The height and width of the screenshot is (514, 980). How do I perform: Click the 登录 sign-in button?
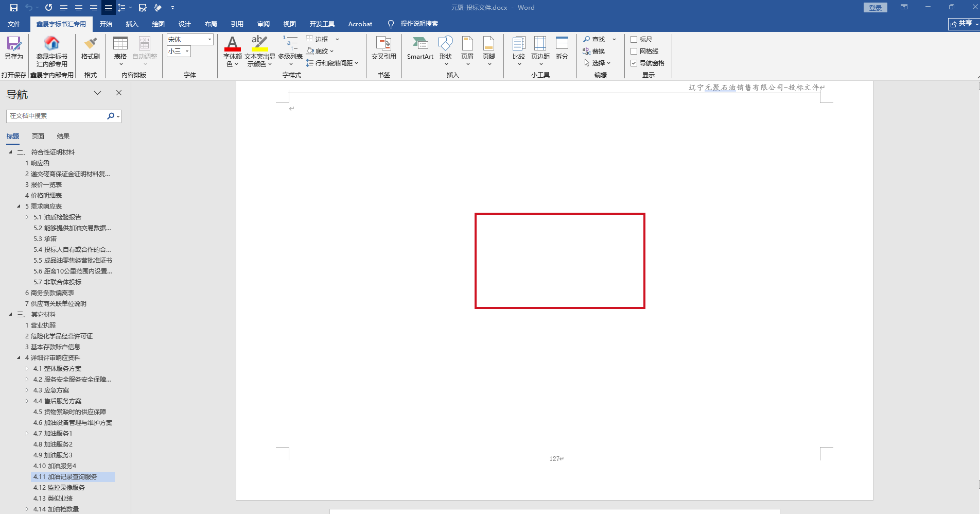point(876,8)
